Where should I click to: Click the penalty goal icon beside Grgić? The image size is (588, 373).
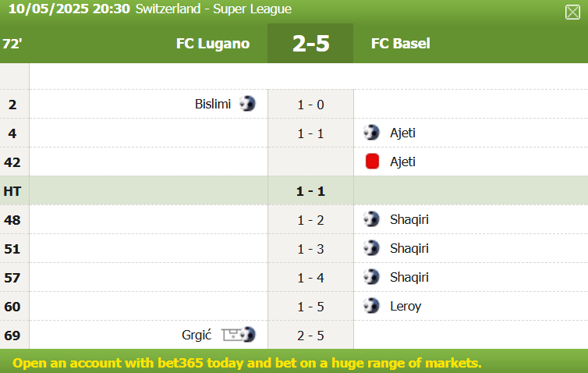239,335
